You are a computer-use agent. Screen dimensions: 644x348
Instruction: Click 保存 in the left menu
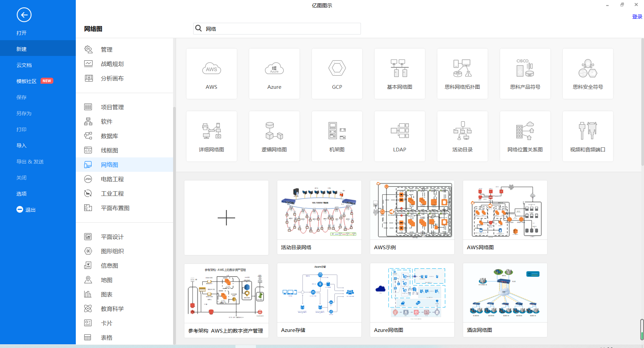point(38,97)
